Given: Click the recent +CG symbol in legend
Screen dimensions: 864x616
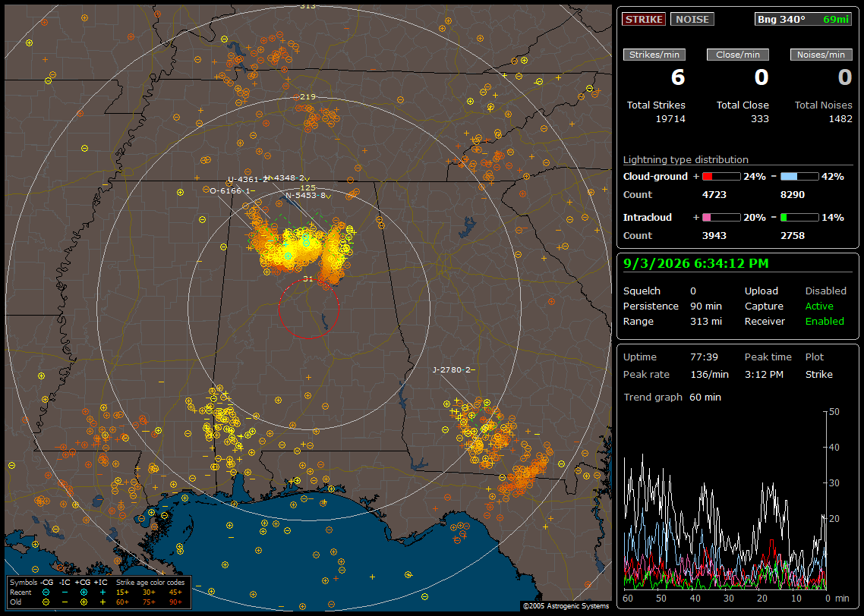Looking at the screenshot, I should (x=84, y=592).
